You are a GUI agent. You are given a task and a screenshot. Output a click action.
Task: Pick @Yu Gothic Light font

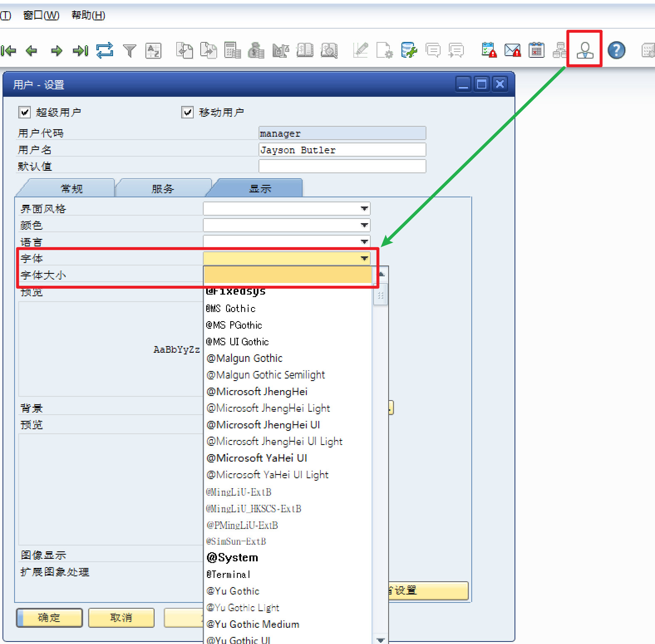click(287, 607)
